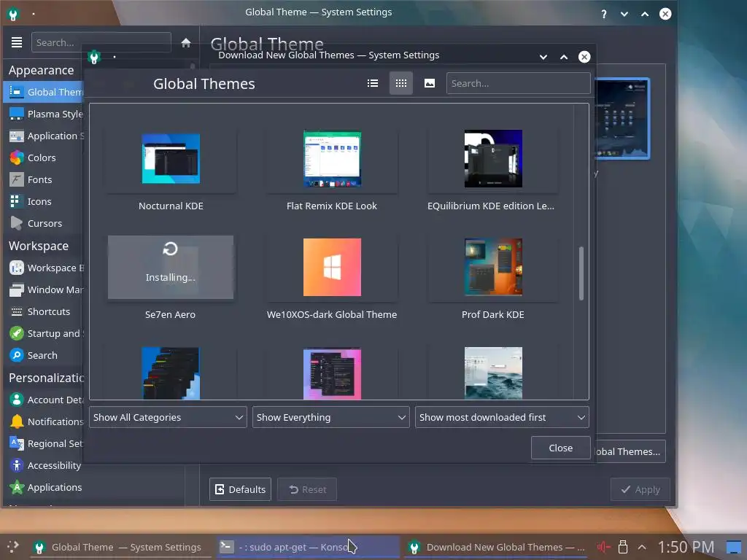Select the We10XOS-dark Global Theme thumbnail
The width and height of the screenshot is (747, 560).
point(332,267)
